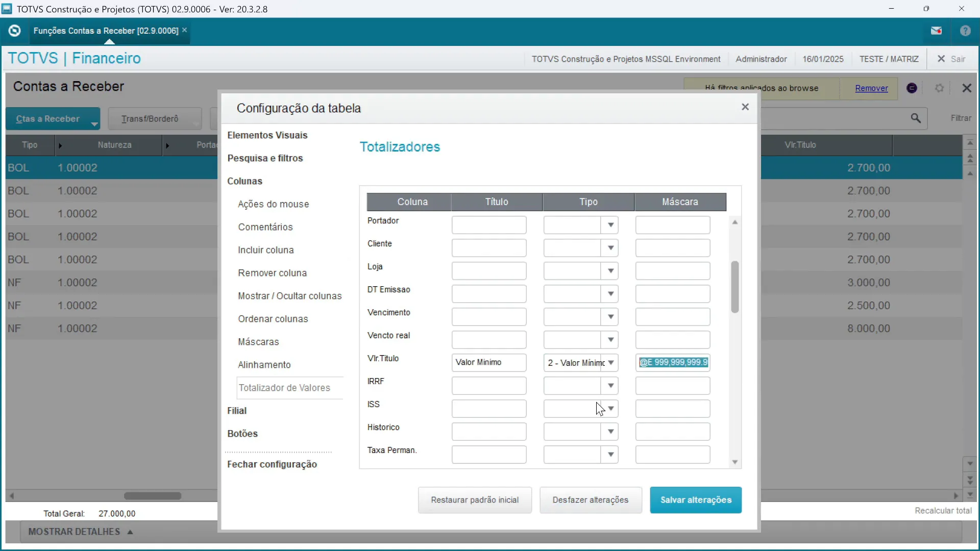The image size is (980, 551).
Task: Close the Contas a Receber browse
Action: [967, 88]
